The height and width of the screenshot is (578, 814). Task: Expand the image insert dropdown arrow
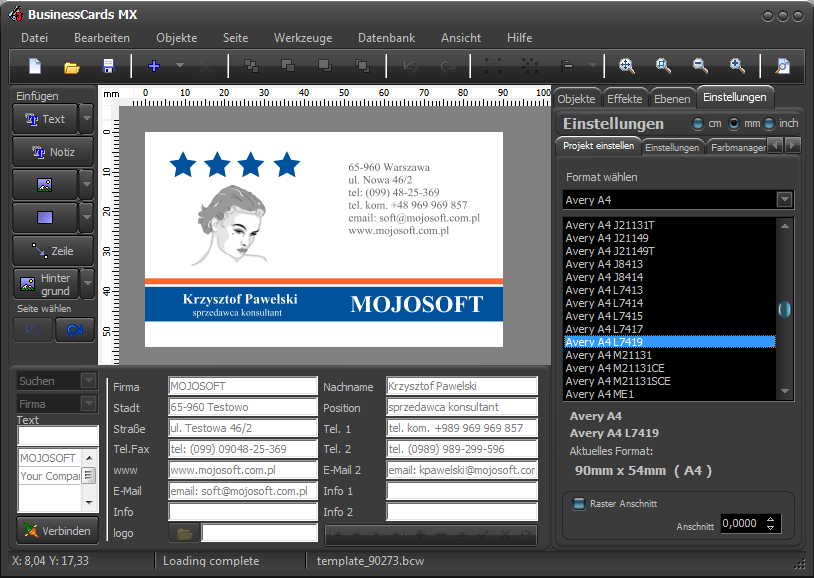[87, 185]
